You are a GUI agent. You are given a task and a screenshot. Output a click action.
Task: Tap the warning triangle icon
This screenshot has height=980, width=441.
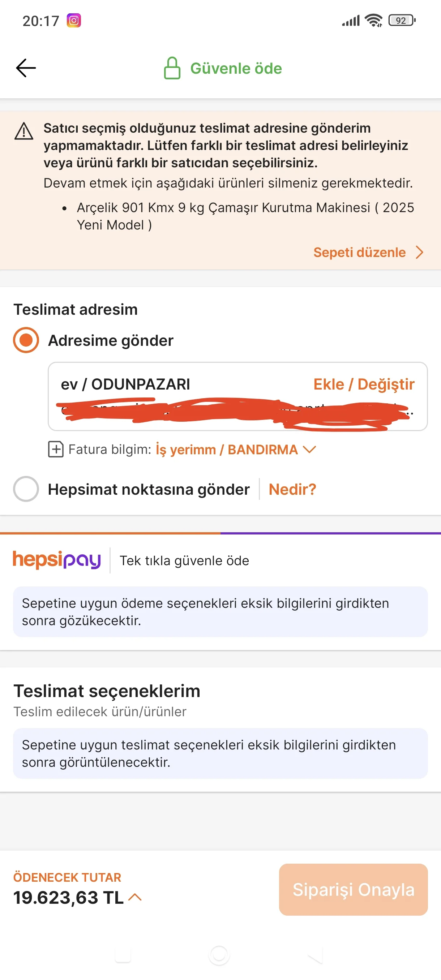24,132
